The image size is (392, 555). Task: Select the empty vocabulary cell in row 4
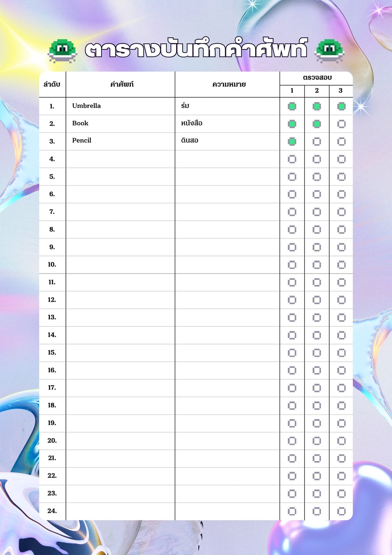[120, 159]
